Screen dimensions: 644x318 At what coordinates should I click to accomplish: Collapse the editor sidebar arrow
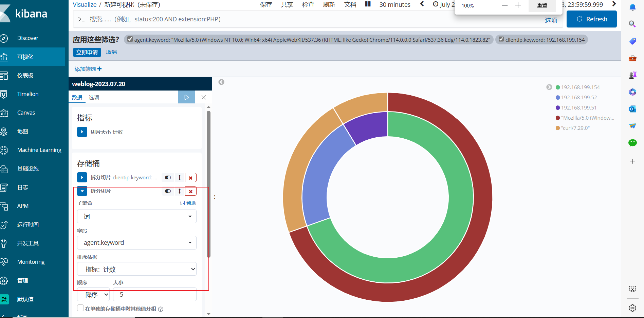pyautogui.click(x=221, y=82)
